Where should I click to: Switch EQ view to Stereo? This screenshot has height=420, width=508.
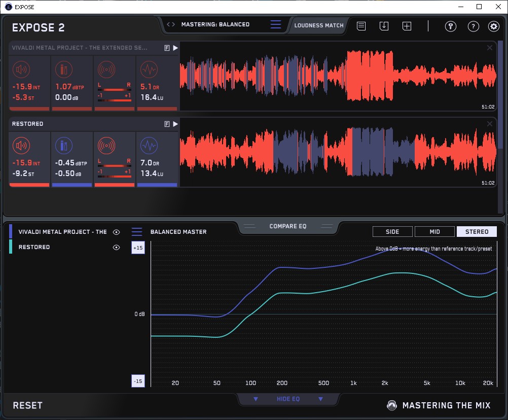pyautogui.click(x=477, y=232)
